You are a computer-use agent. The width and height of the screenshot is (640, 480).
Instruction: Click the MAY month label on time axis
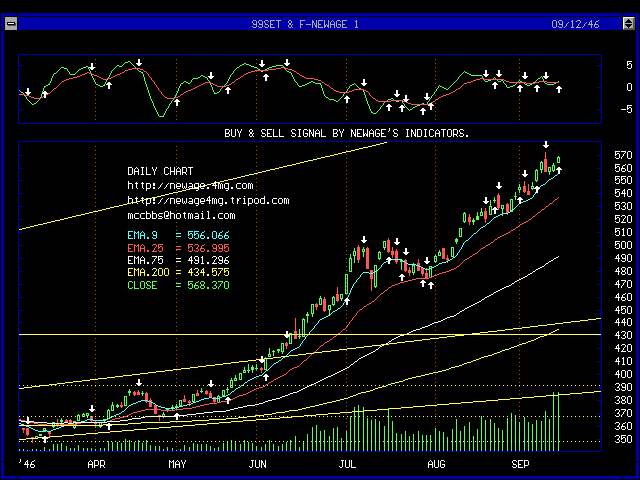click(x=177, y=464)
